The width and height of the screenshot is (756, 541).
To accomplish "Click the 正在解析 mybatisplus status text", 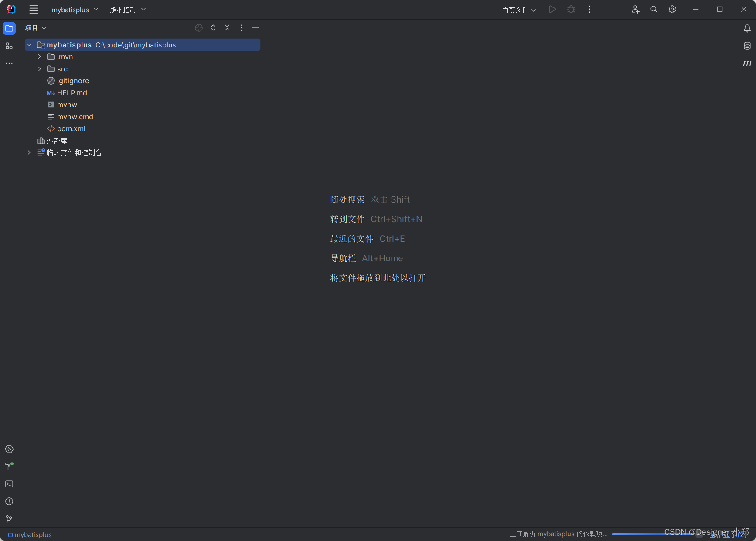I will [558, 534].
